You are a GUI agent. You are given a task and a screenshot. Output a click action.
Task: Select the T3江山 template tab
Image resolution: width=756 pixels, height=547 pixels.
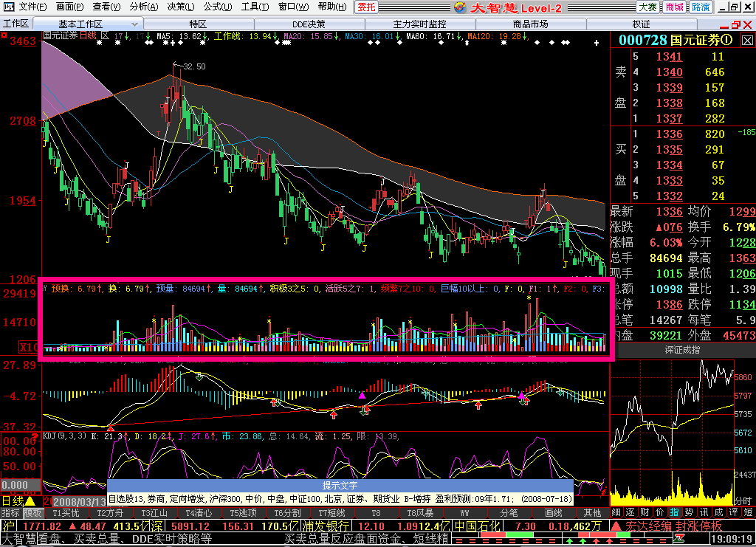click(154, 513)
